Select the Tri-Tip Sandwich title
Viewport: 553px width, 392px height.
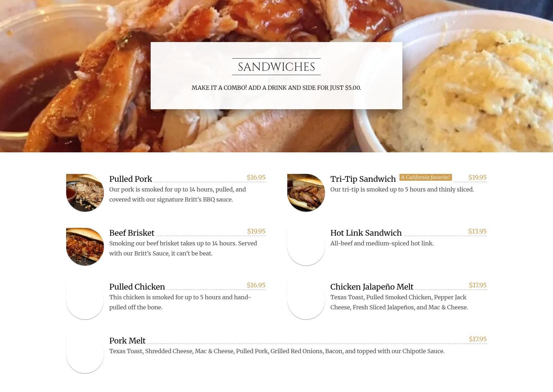click(363, 179)
